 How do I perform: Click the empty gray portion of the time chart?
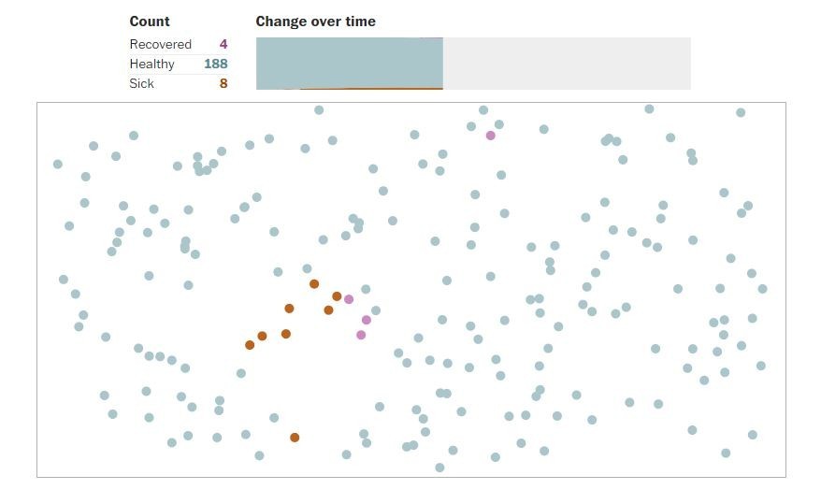pyautogui.click(x=566, y=64)
